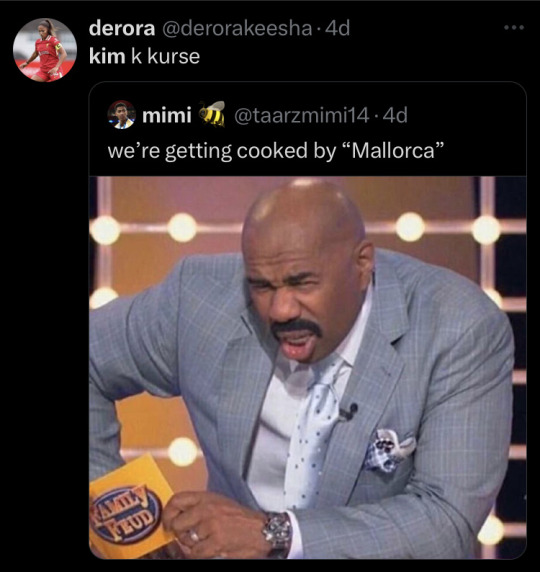Open the quoted tweet's 4d timestamp

[396, 116]
